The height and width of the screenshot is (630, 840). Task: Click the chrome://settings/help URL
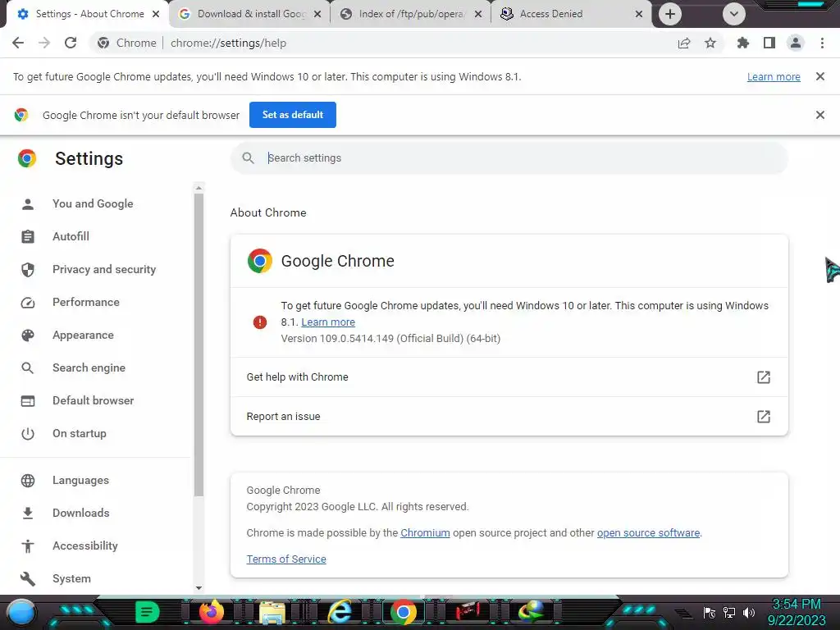228,43
